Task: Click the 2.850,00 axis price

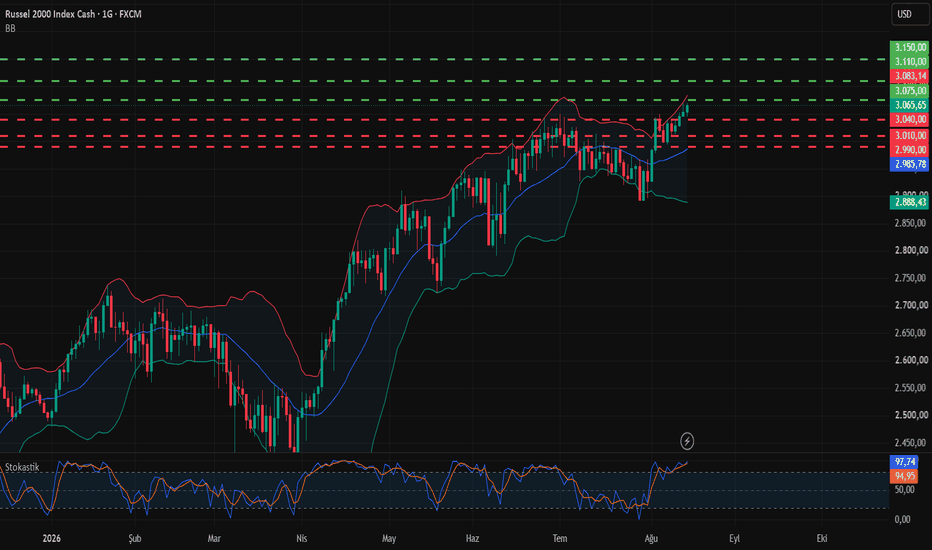Action: tap(911, 223)
